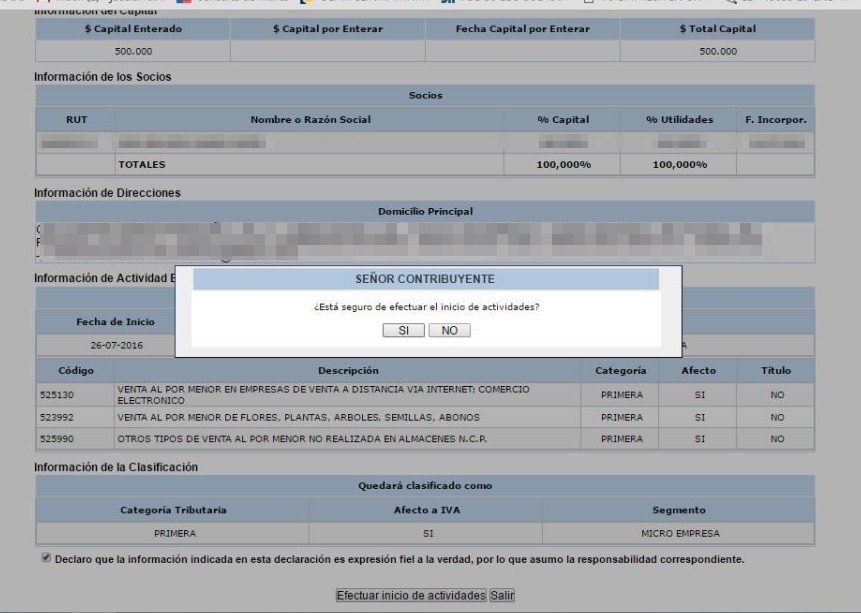Viewport: 861px width, 613px height.
Task: Decline with the NO button in dialog
Action: coord(449,330)
